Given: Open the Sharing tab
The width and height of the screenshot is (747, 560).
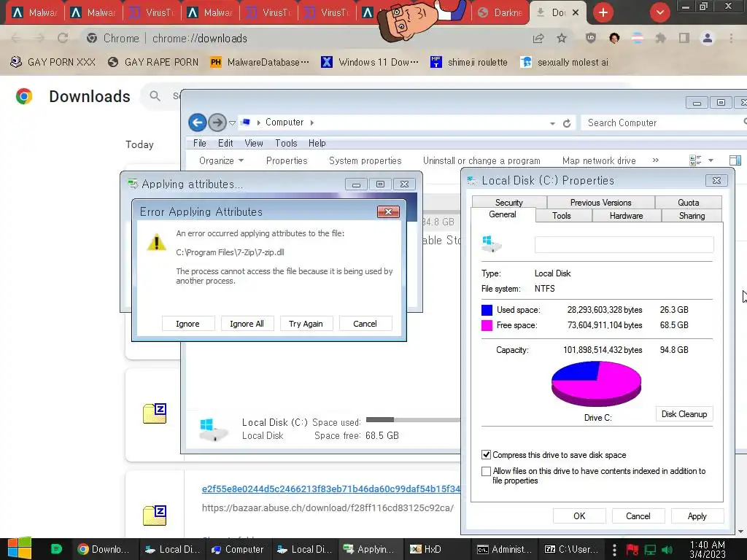Looking at the screenshot, I should 692,216.
